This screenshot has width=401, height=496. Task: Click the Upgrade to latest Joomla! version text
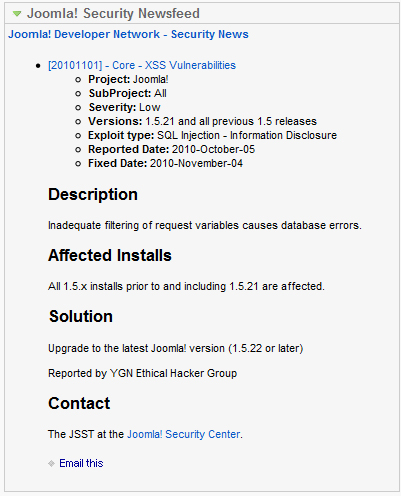point(176,348)
